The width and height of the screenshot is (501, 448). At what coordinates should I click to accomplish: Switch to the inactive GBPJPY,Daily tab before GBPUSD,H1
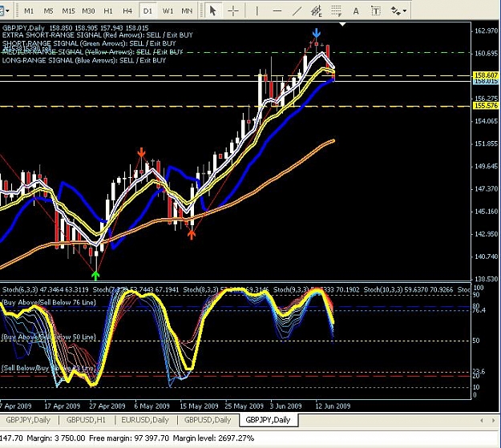pyautogui.click(x=28, y=420)
